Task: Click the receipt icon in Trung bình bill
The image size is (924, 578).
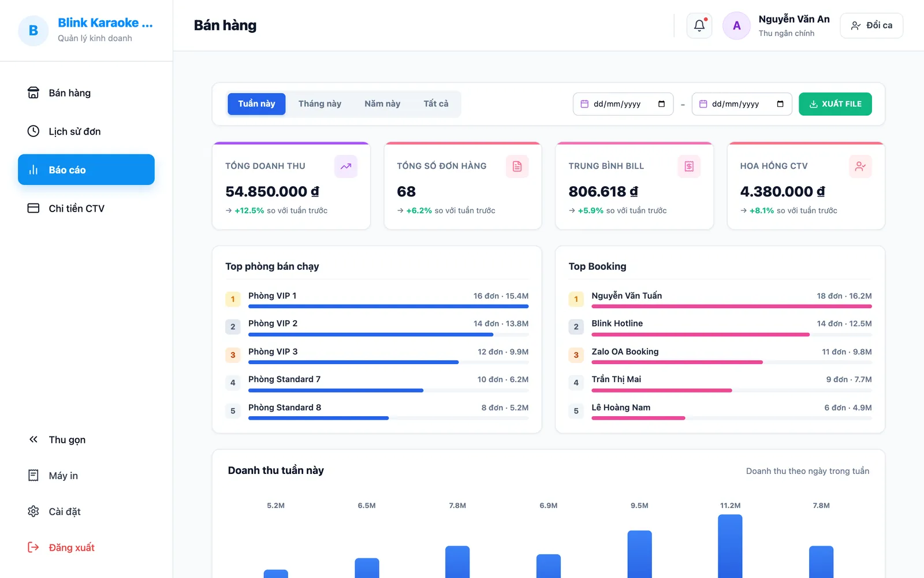Action: point(689,166)
